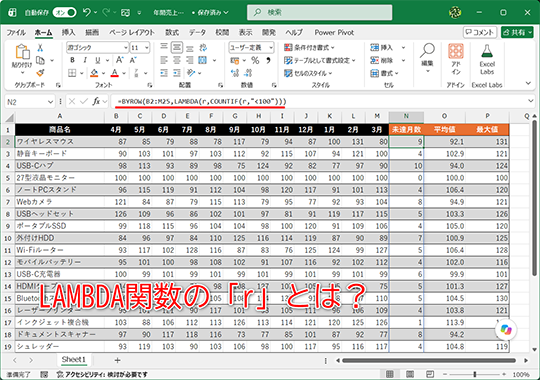Switch to the Page Layout tab
540x380 pixels.
point(132,32)
